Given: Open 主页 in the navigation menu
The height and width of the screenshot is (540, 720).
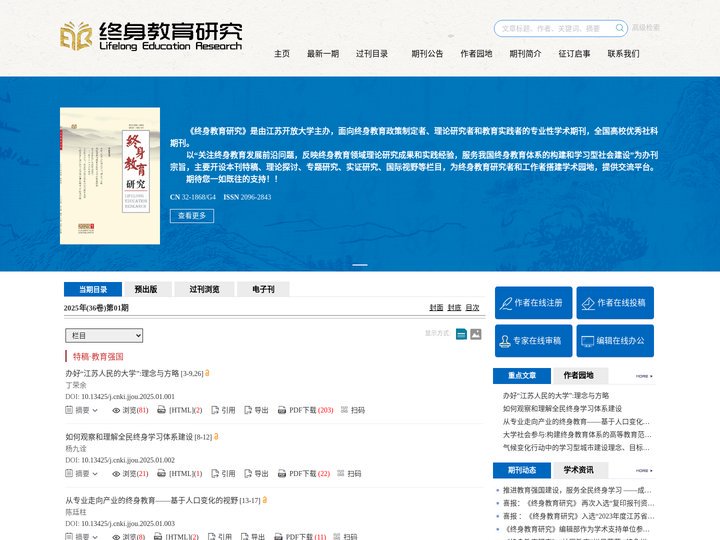Looking at the screenshot, I should click(282, 54).
